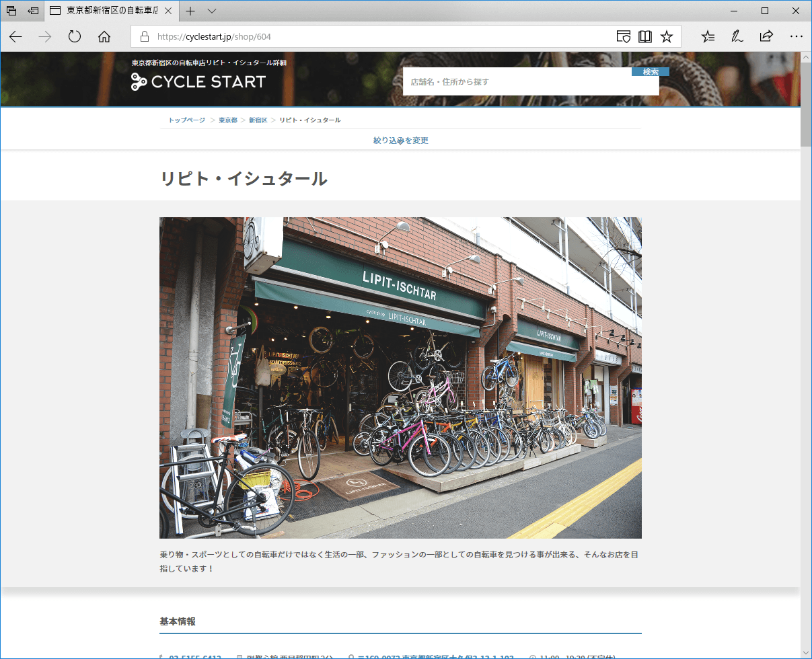
Task: Add this page to favorites
Action: [667, 37]
